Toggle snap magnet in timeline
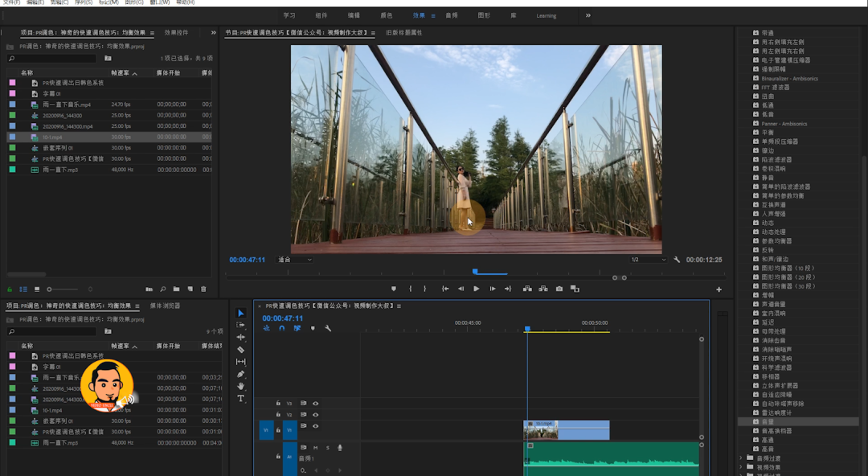Screen dimensions: 868x476 [x=282, y=329]
